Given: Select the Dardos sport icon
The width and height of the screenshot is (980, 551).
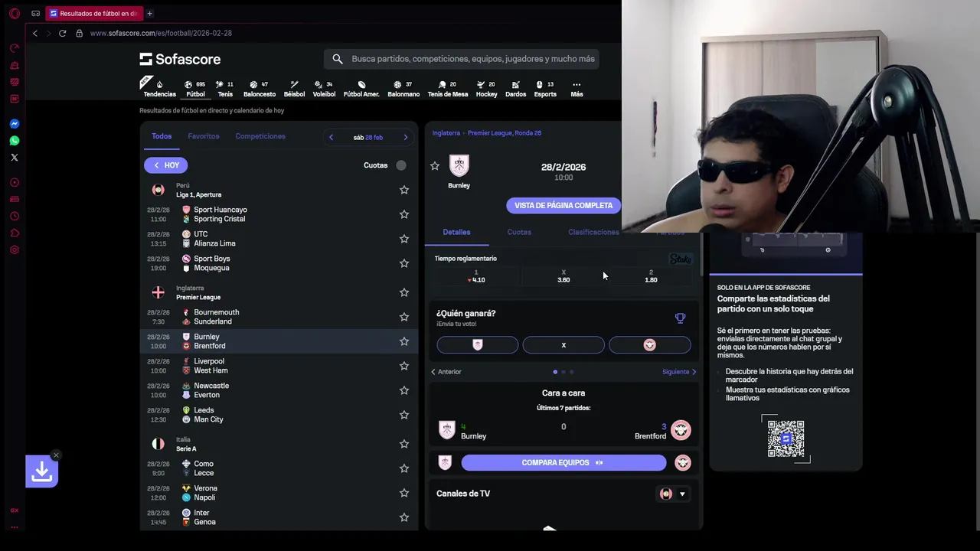Looking at the screenshot, I should click(x=515, y=89).
